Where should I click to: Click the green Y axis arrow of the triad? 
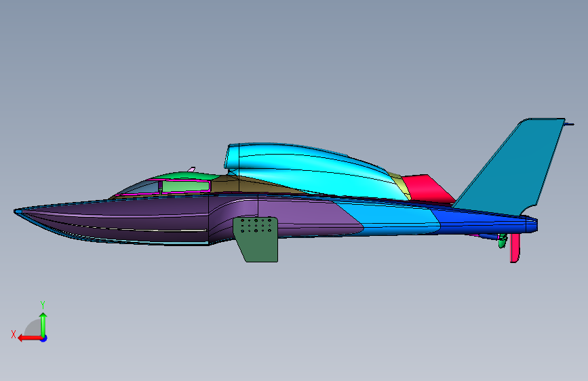(x=43, y=324)
